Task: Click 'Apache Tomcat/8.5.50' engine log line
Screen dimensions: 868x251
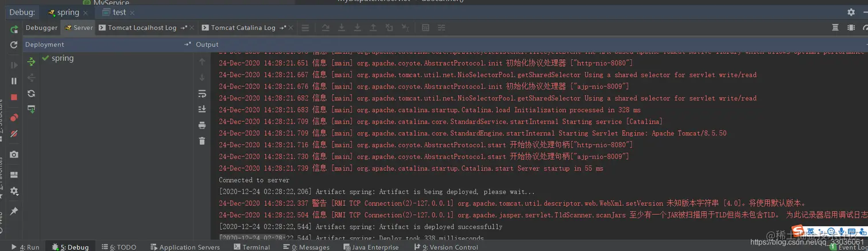Action: 472,133
